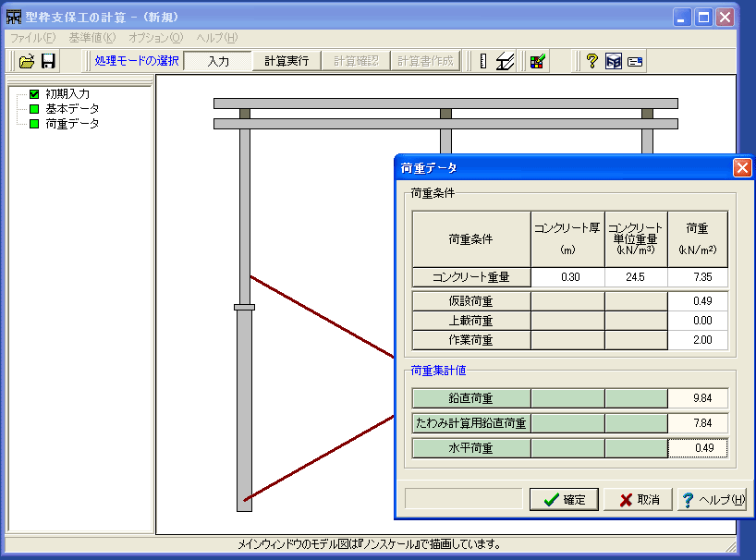Open file with the folder icon
756x560 pixels.
tap(27, 61)
